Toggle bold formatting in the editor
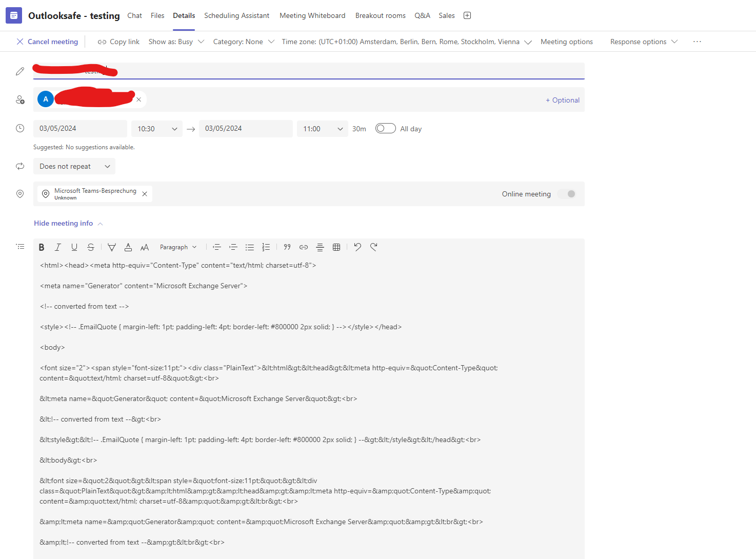Image resolution: width=756 pixels, height=559 pixels. [x=42, y=247]
